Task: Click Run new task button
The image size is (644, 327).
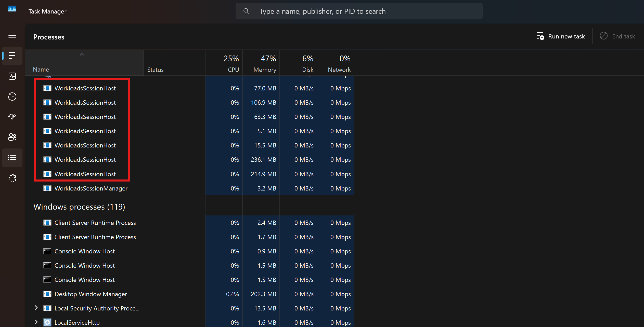Action: coord(560,36)
